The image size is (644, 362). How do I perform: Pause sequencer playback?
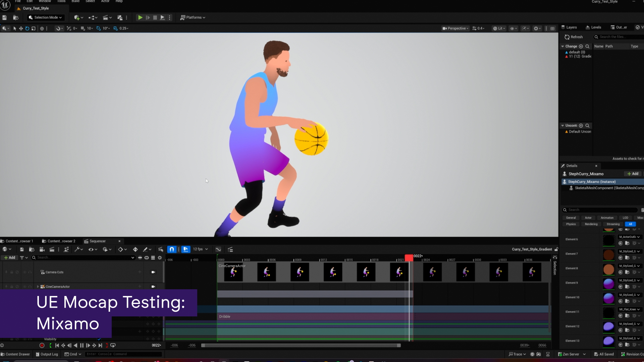pos(82,345)
